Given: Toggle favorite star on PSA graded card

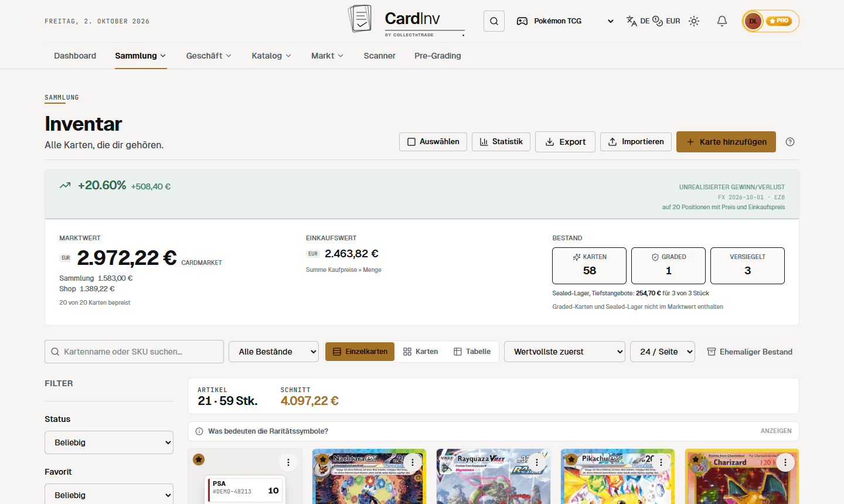Looking at the screenshot, I should tap(199, 459).
